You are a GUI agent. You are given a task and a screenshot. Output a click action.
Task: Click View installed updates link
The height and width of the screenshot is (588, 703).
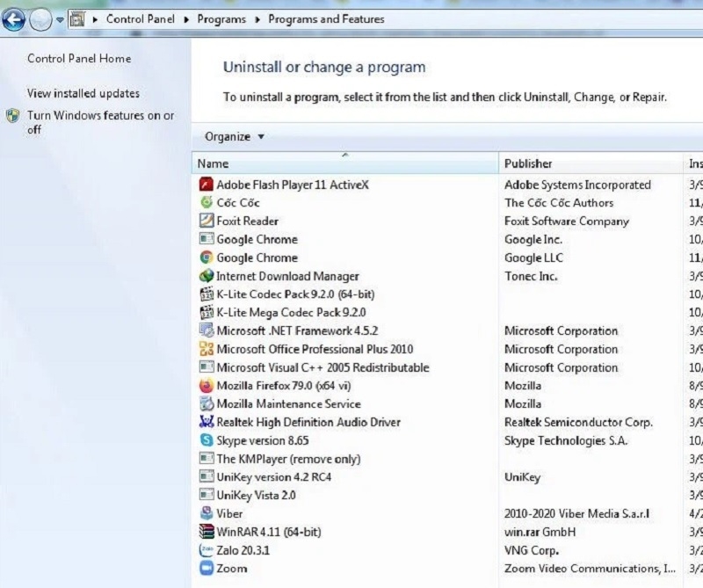tap(83, 93)
